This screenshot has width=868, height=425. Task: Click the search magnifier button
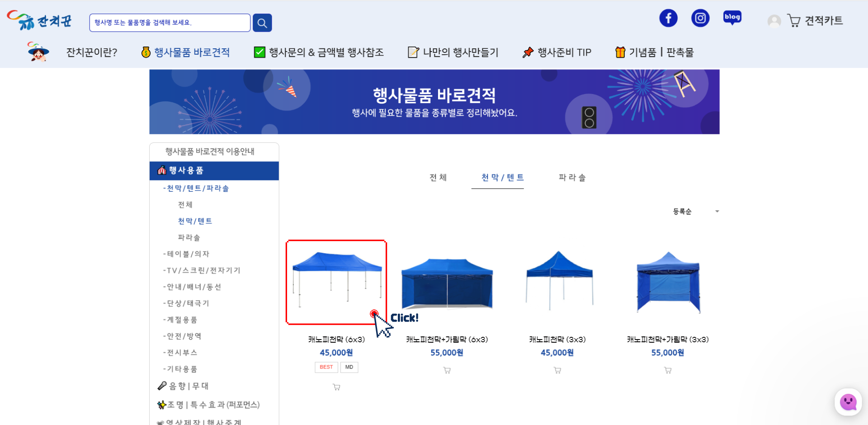(262, 23)
